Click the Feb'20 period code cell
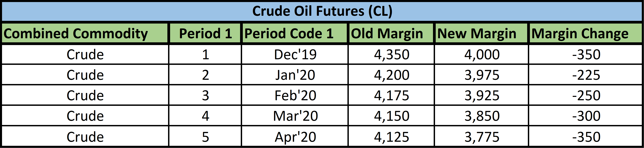This screenshot has height=148, width=644. (295, 96)
